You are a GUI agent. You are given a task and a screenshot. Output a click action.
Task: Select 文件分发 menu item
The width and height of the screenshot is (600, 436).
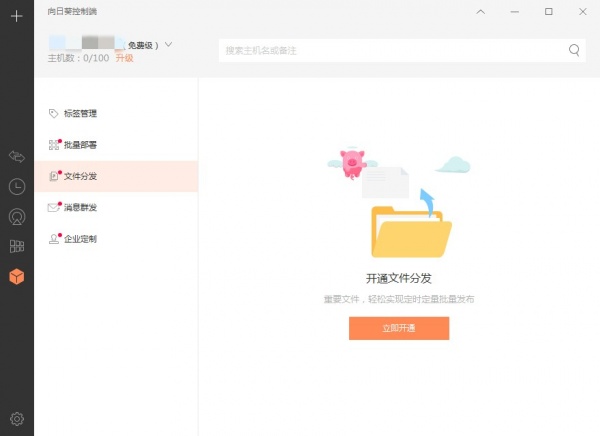(116, 176)
